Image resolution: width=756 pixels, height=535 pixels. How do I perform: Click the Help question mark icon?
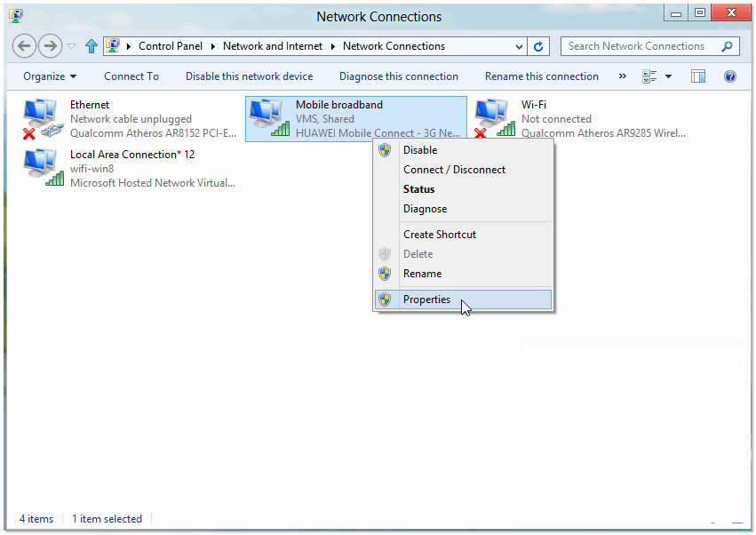coord(730,76)
